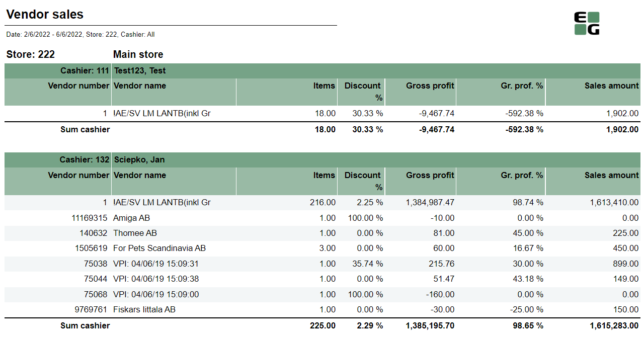This screenshot has height=338, width=644.
Task: Click the Sum cashier total 1,615,283.00
Action: click(x=612, y=325)
